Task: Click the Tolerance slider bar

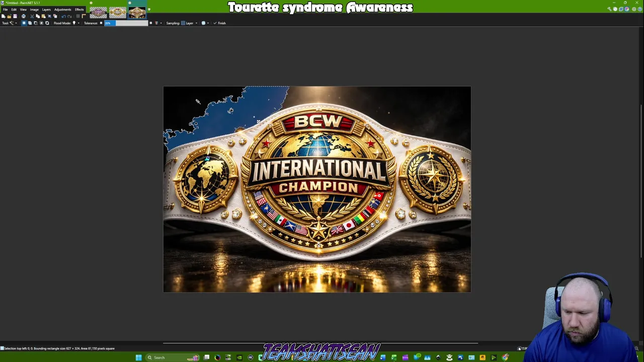Action: (x=126, y=23)
